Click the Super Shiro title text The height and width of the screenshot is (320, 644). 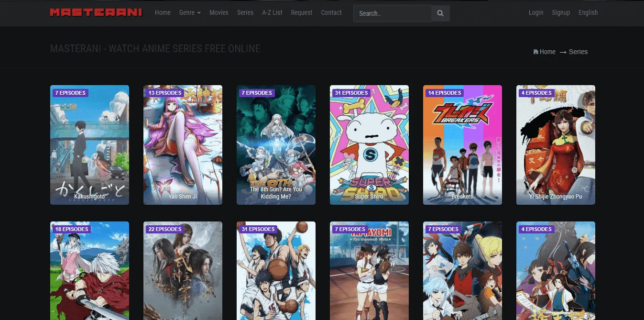[x=369, y=197]
